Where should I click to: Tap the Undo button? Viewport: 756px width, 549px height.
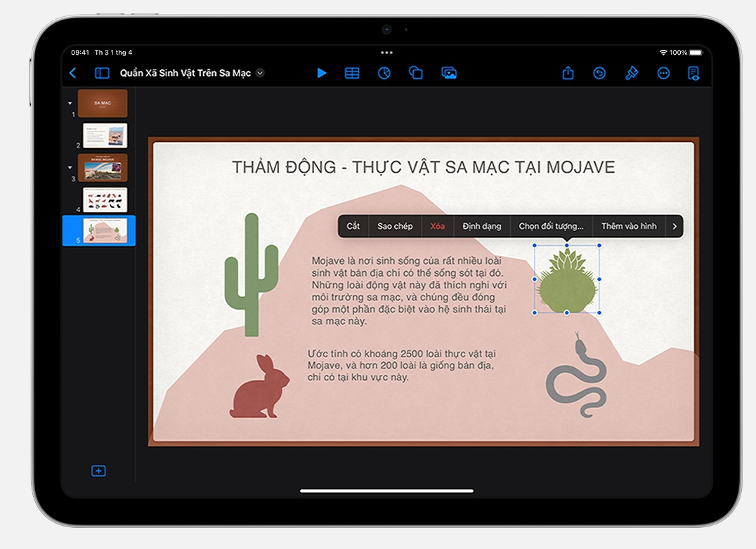tap(599, 73)
